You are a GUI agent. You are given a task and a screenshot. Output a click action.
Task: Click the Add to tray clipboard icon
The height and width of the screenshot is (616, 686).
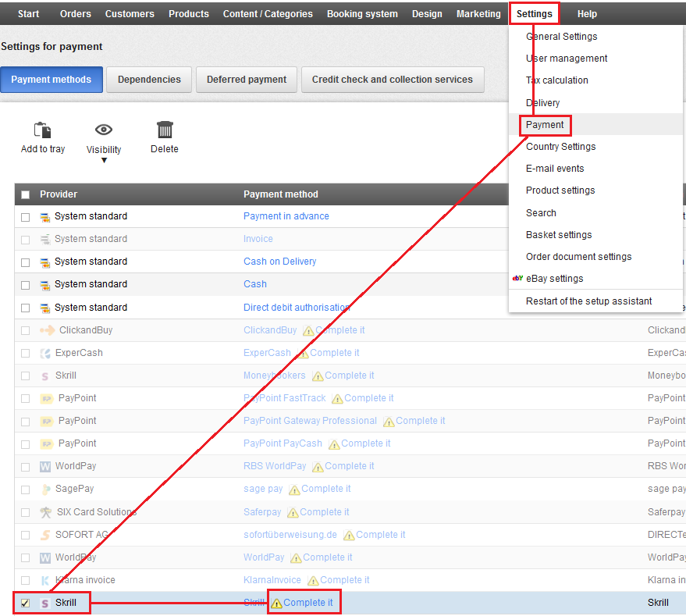pyautogui.click(x=42, y=130)
